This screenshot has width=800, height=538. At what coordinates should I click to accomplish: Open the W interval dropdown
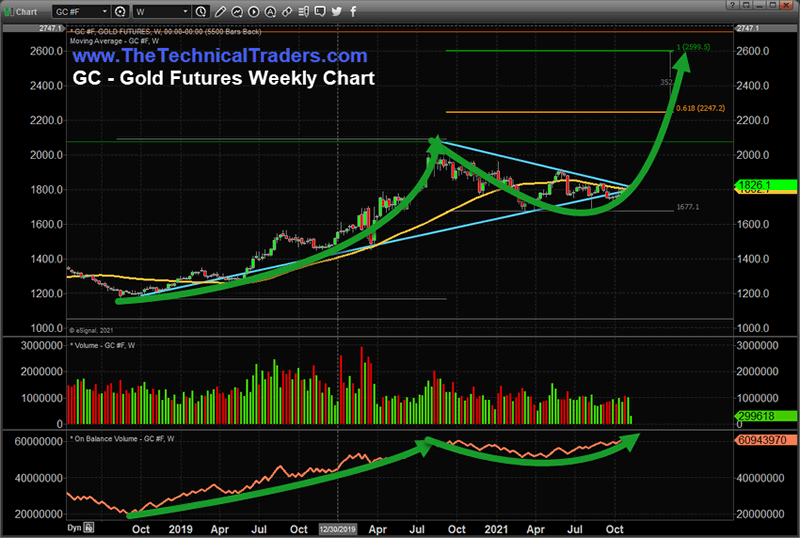[162, 11]
